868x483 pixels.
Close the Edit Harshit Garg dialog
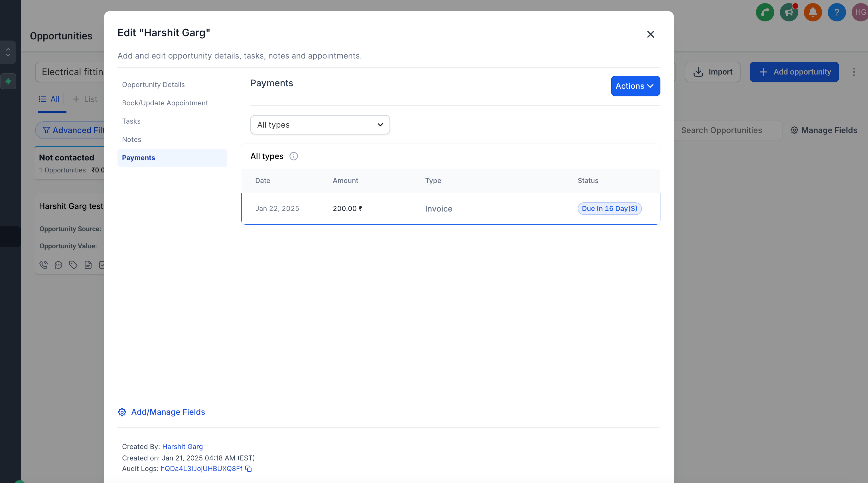tap(650, 35)
